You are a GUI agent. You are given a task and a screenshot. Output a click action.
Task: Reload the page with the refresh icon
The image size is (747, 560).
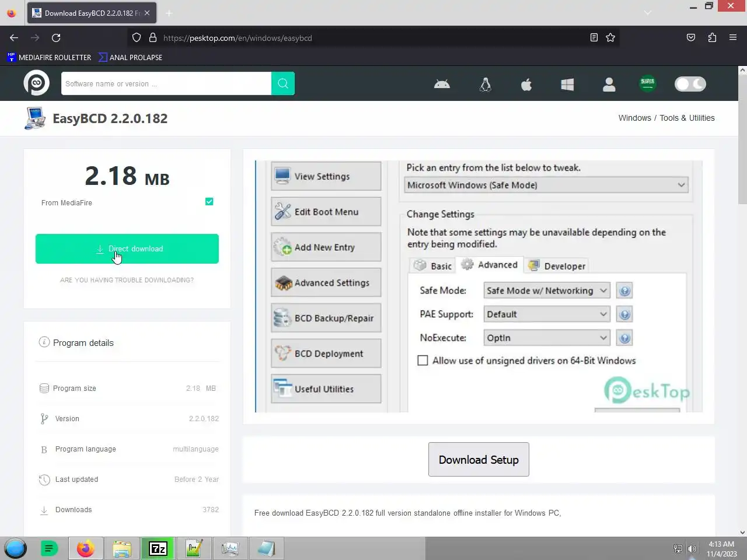tap(56, 38)
